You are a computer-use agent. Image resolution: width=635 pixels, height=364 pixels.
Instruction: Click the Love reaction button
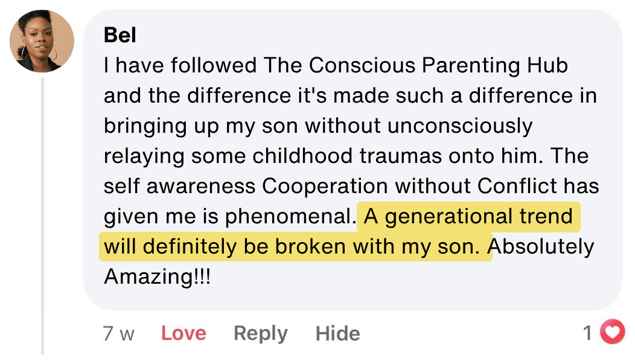[x=184, y=333]
